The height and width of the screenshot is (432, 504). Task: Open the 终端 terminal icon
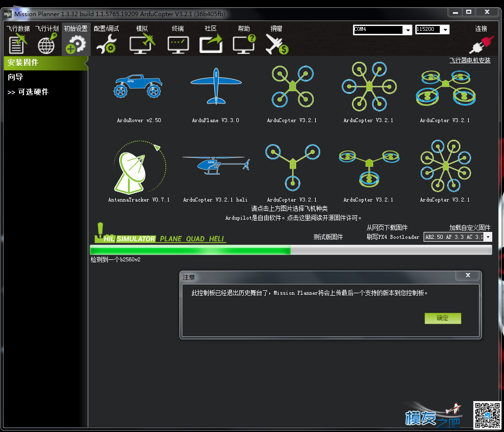pyautogui.click(x=178, y=45)
